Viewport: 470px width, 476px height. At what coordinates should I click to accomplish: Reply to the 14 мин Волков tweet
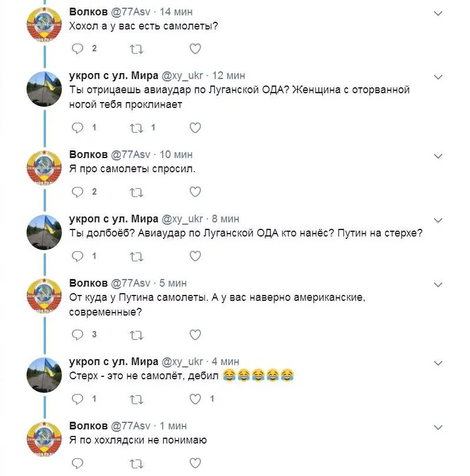[x=77, y=49]
